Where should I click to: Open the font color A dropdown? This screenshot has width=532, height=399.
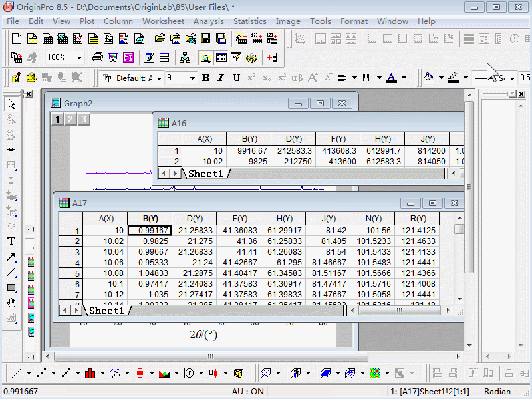coord(404,78)
